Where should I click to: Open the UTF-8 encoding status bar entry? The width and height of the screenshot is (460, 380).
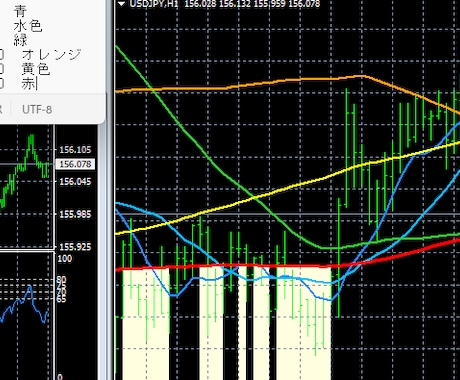[x=37, y=110]
